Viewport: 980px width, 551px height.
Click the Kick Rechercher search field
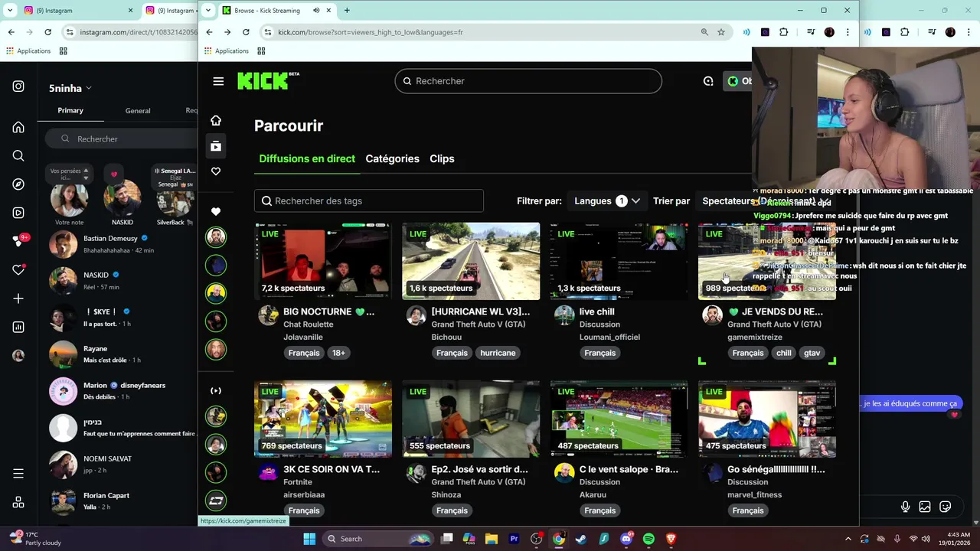tap(528, 81)
